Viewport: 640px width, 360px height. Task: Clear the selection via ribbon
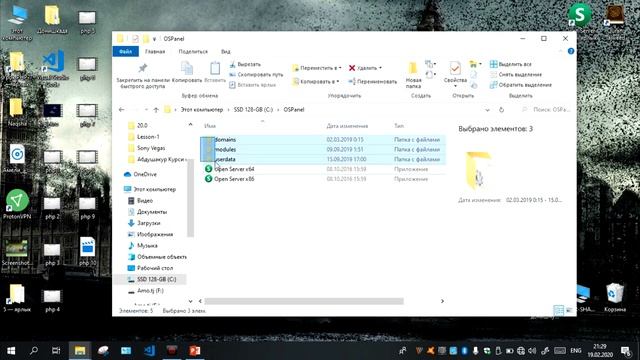point(516,75)
